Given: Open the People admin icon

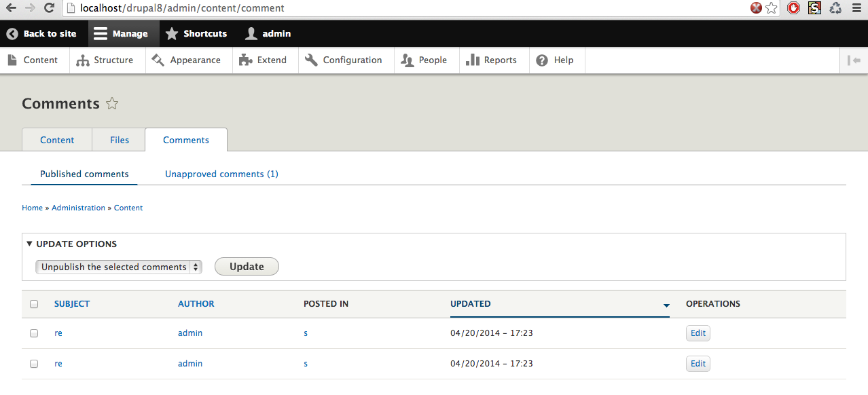Looking at the screenshot, I should pyautogui.click(x=407, y=60).
